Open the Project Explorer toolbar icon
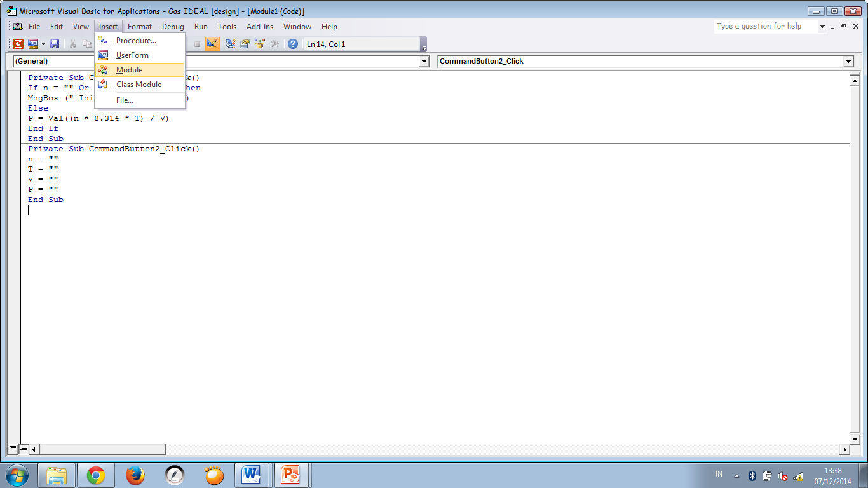Screen dimensions: 868x488 tap(230, 44)
